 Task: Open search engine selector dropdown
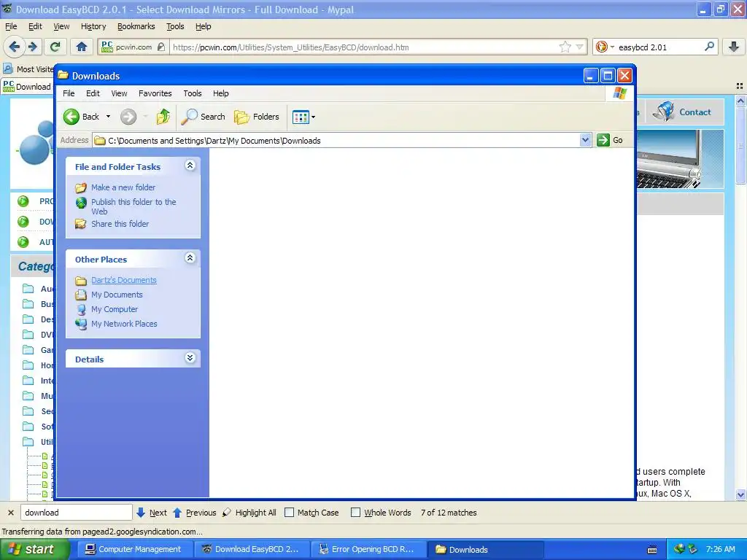point(612,47)
